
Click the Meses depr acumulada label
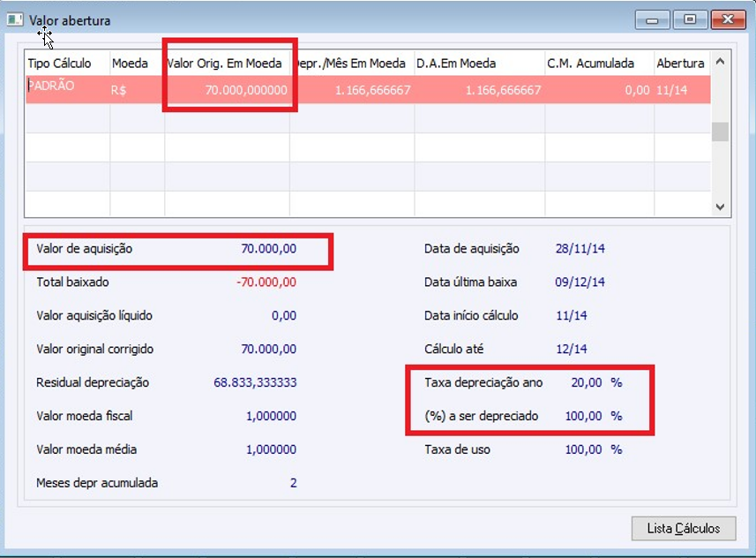(97, 483)
